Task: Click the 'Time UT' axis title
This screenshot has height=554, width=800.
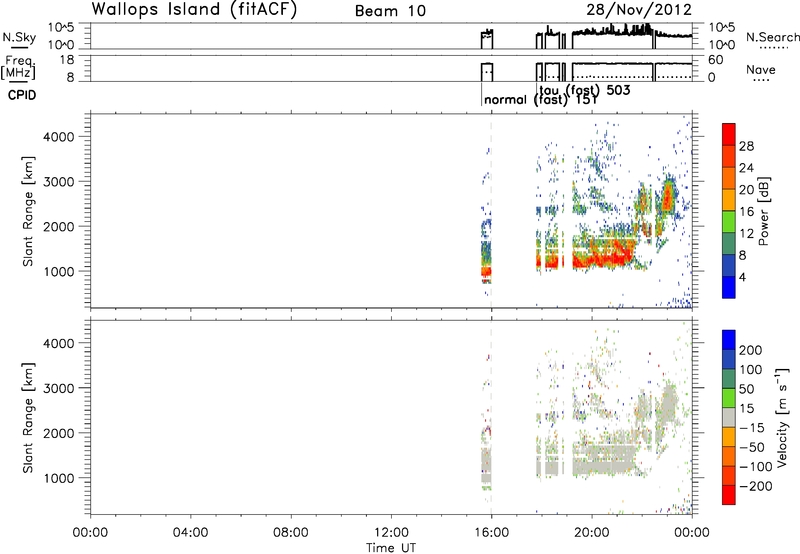Action: 391,548
